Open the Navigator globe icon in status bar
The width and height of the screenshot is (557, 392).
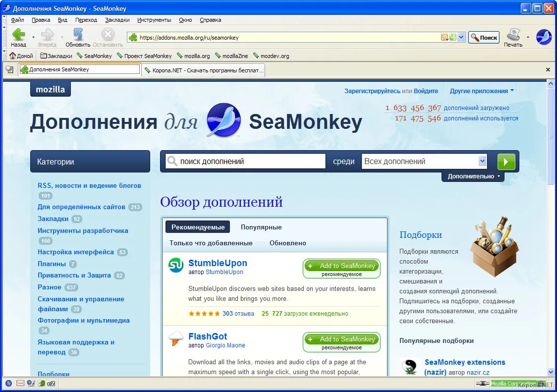coord(8,383)
